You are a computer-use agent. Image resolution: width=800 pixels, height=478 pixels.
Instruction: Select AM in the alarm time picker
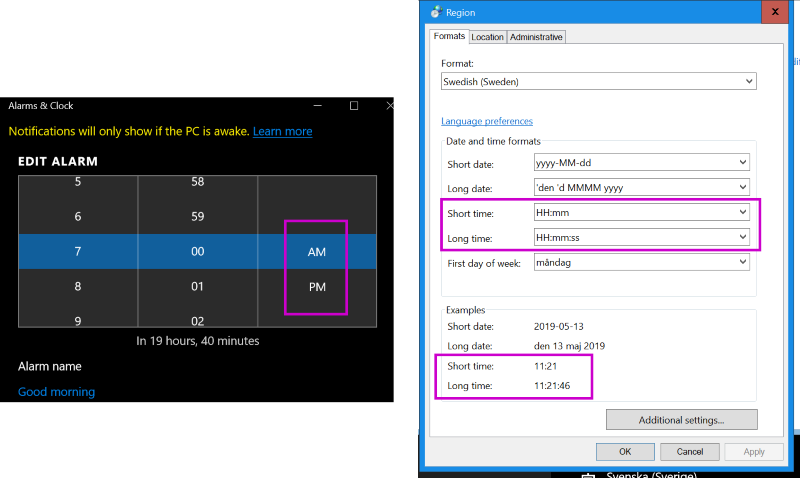(x=317, y=251)
